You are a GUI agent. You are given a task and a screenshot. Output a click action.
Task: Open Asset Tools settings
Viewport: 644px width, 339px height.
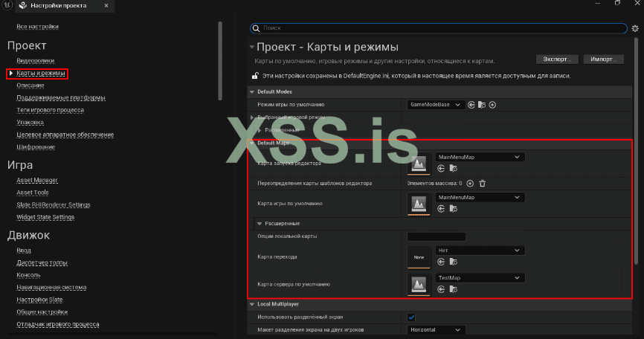pyautogui.click(x=33, y=193)
